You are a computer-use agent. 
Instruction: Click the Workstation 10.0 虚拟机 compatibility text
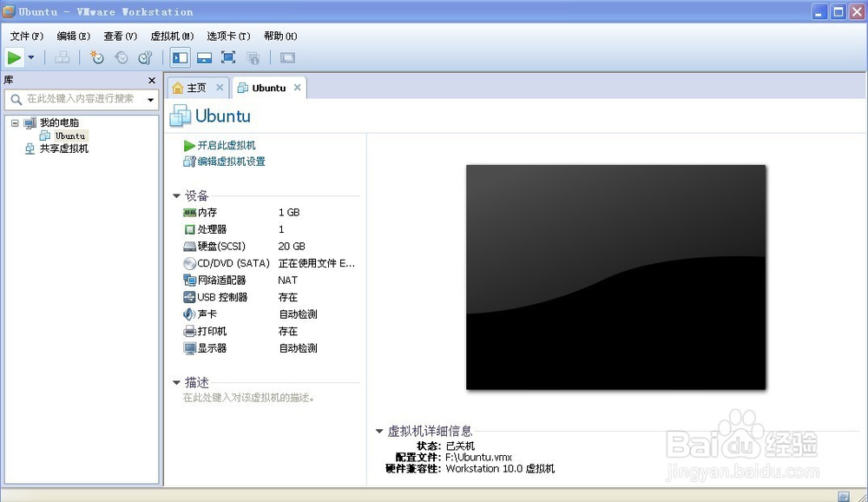pyautogui.click(x=500, y=469)
